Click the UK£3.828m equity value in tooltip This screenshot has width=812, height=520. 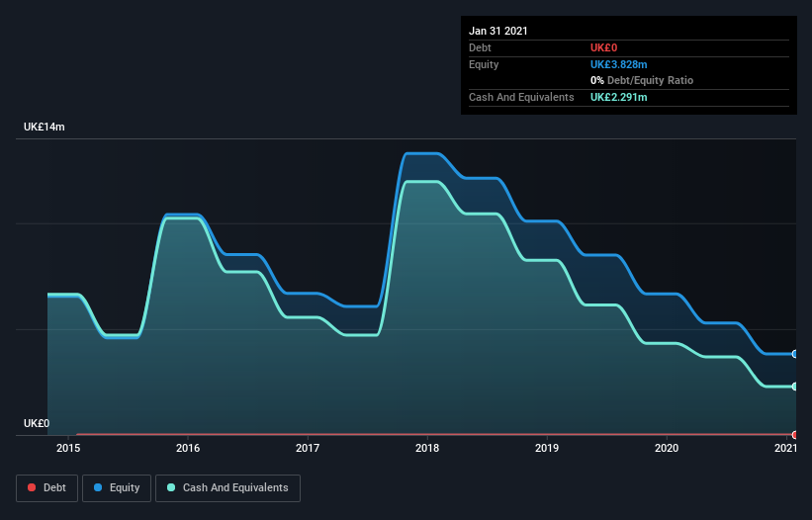pos(619,64)
